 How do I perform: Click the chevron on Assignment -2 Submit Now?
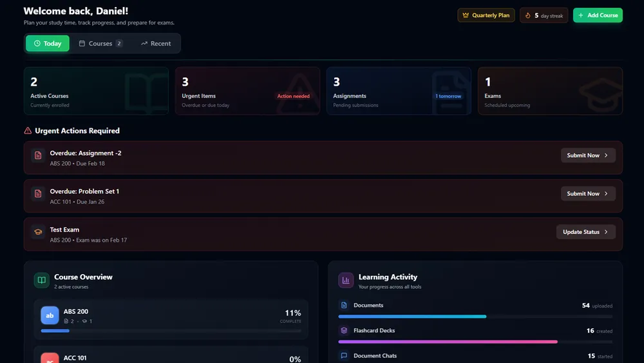point(606,155)
